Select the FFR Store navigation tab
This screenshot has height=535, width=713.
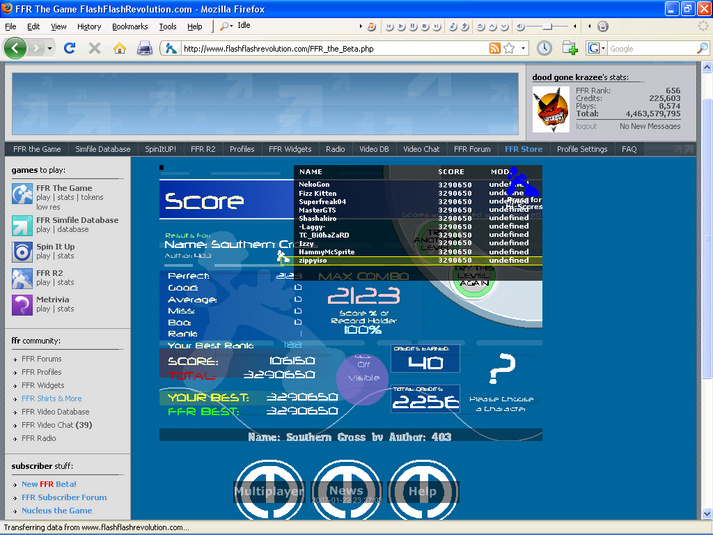523,149
